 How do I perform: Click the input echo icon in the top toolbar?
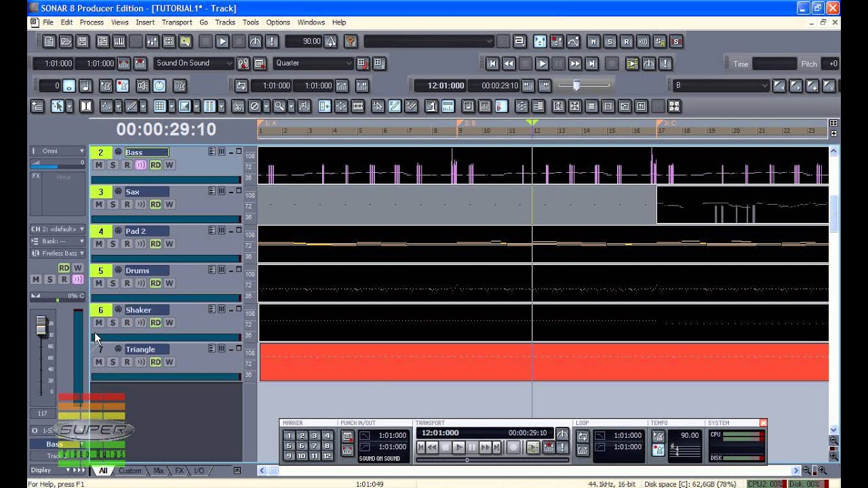[643, 41]
